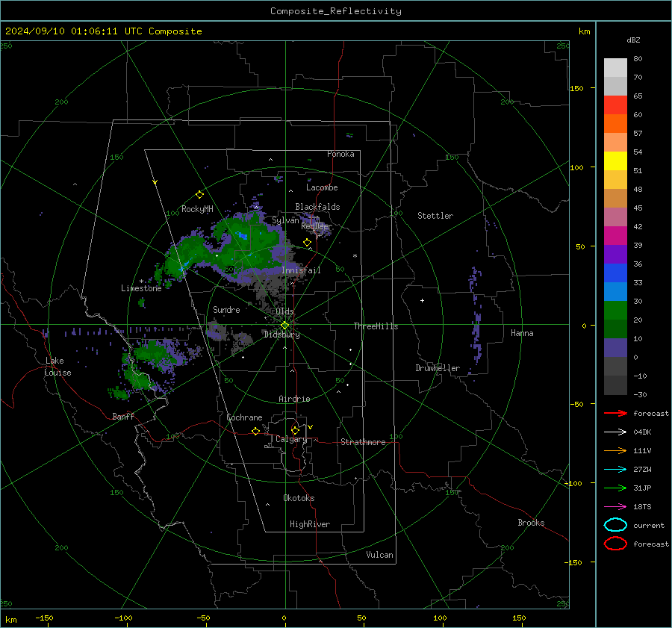Click the yellow diamond marker below RedDeer
The image size is (672, 628).
click(308, 243)
